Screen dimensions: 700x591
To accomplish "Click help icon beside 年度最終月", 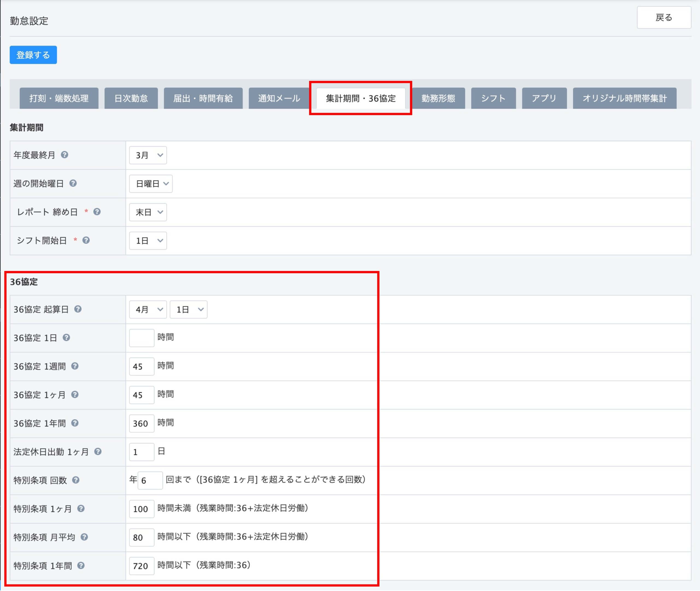I will click(65, 155).
